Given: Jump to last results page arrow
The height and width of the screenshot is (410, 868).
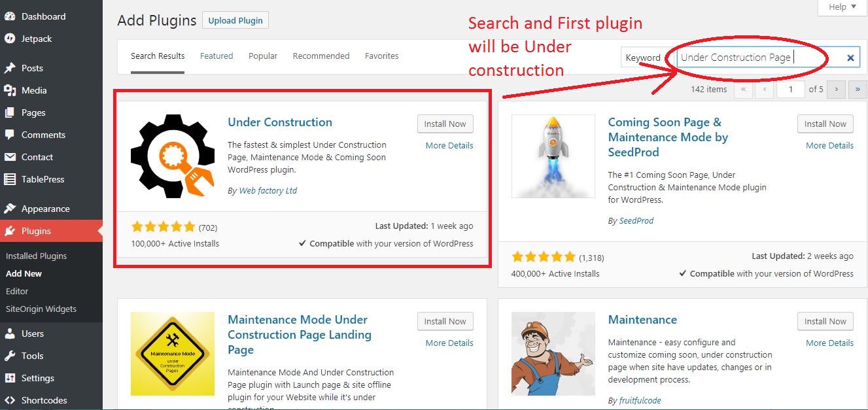Looking at the screenshot, I should [x=858, y=89].
